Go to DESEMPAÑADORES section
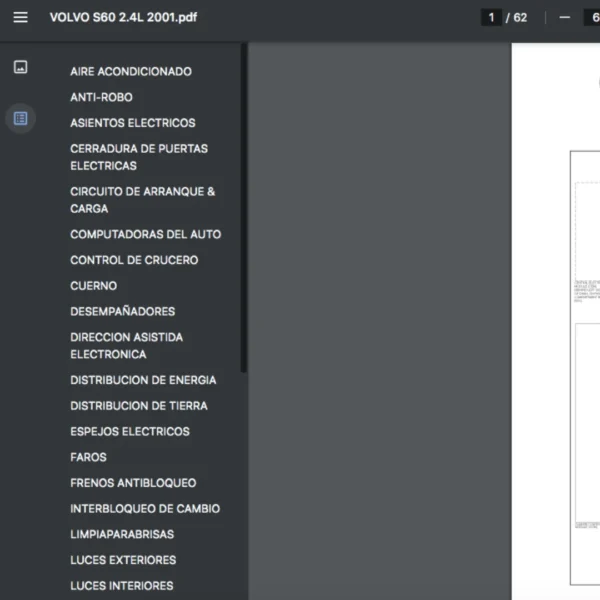 (122, 311)
